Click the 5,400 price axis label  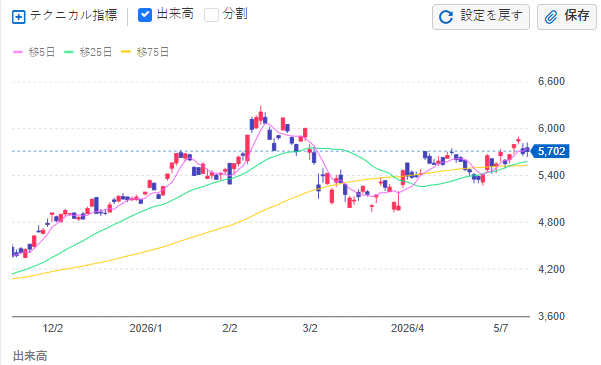[x=551, y=175]
